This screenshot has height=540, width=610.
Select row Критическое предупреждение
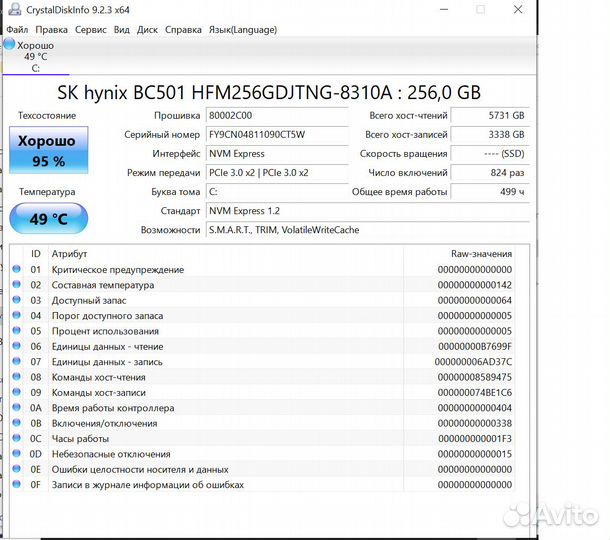tap(263, 269)
